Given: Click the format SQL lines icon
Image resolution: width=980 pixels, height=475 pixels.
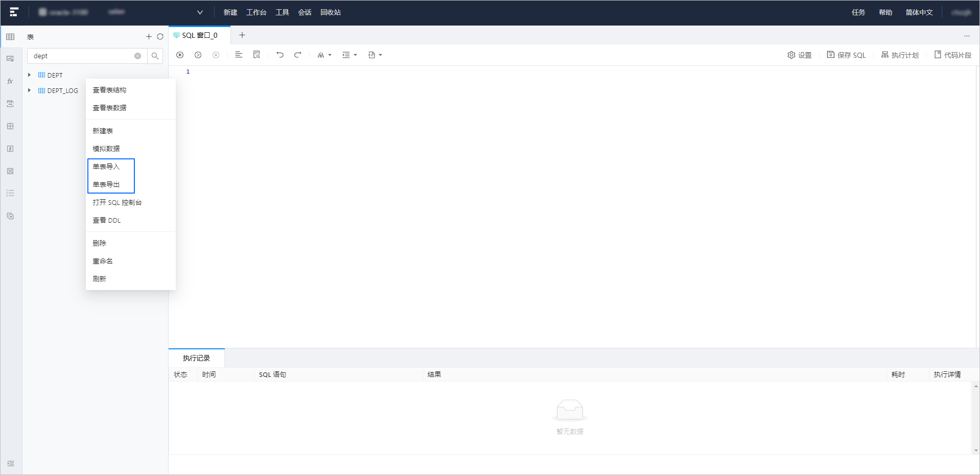Looking at the screenshot, I should click(239, 55).
